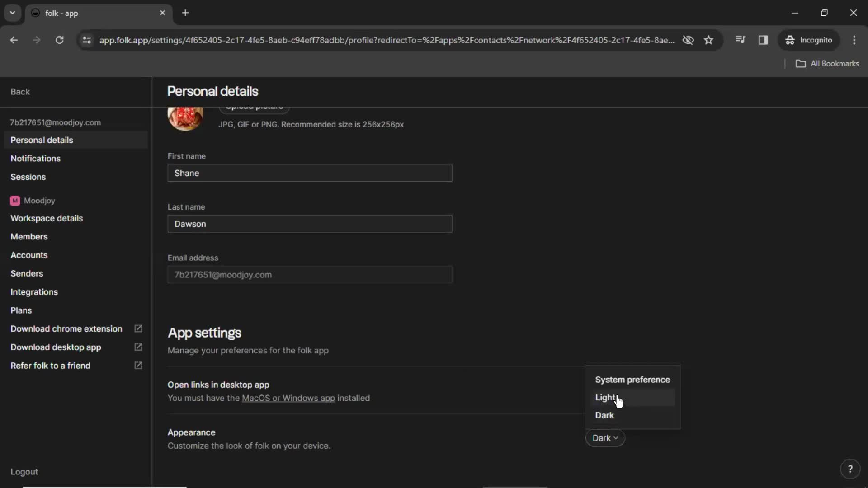Click the Plans sidebar icon

click(21, 310)
